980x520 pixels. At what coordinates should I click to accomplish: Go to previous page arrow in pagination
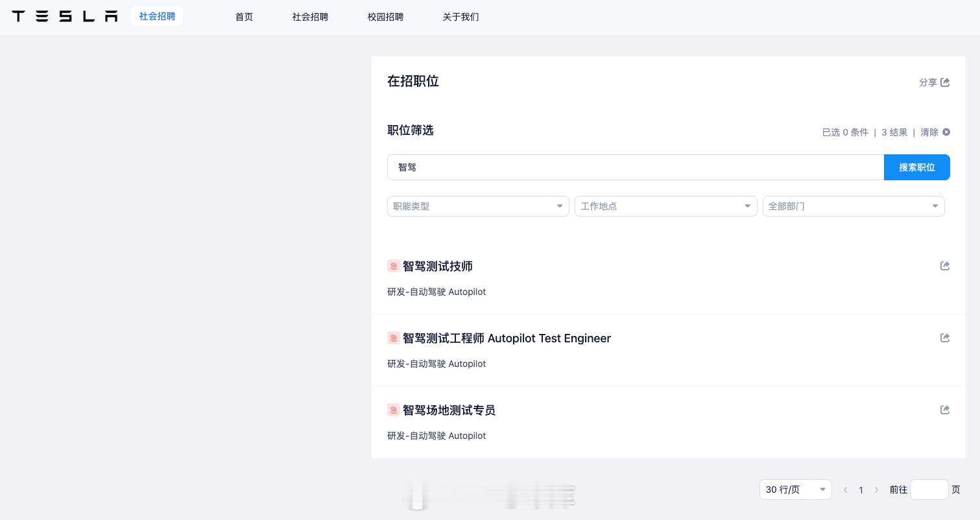tap(845, 490)
